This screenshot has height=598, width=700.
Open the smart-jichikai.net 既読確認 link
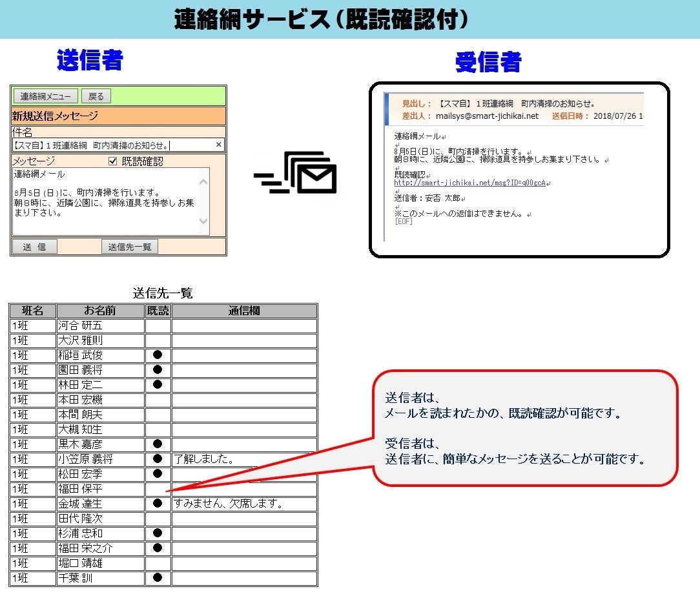(470, 183)
